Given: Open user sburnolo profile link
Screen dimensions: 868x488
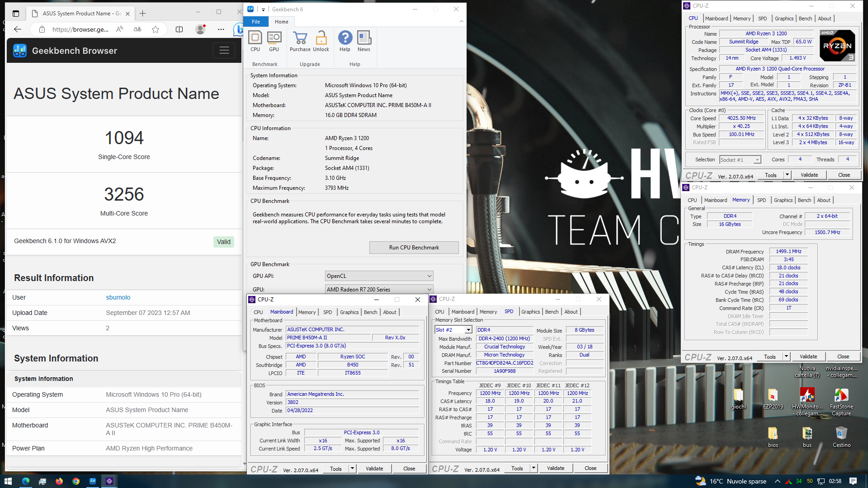Looking at the screenshot, I should click(x=118, y=297).
